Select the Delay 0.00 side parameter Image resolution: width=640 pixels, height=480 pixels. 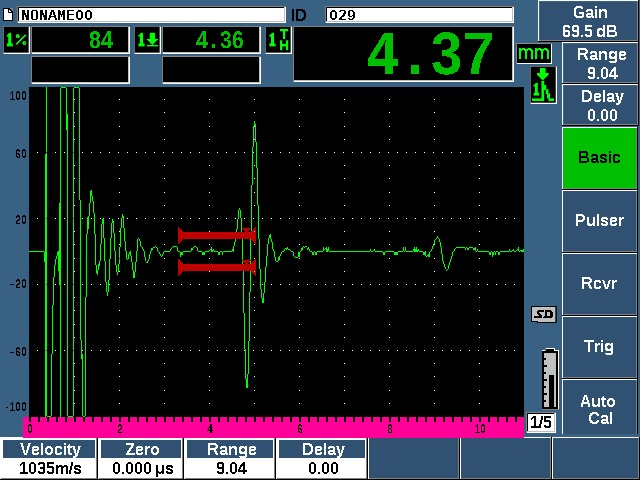[x=600, y=105]
